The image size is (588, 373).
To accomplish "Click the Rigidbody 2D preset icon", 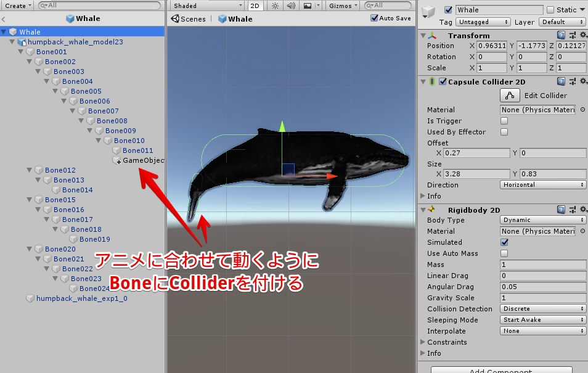I will 572,209.
